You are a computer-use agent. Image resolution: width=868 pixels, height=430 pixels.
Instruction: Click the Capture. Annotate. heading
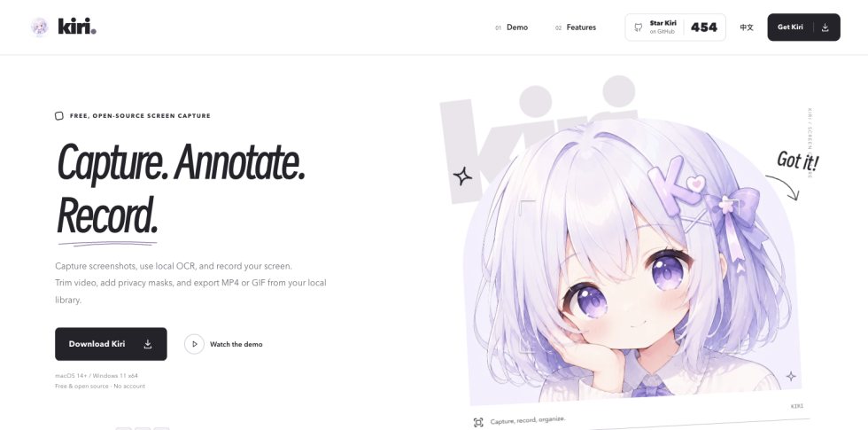[x=181, y=161]
